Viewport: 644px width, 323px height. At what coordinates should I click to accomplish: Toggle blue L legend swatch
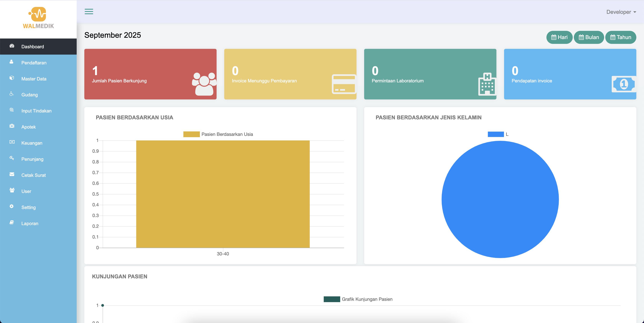pyautogui.click(x=495, y=134)
